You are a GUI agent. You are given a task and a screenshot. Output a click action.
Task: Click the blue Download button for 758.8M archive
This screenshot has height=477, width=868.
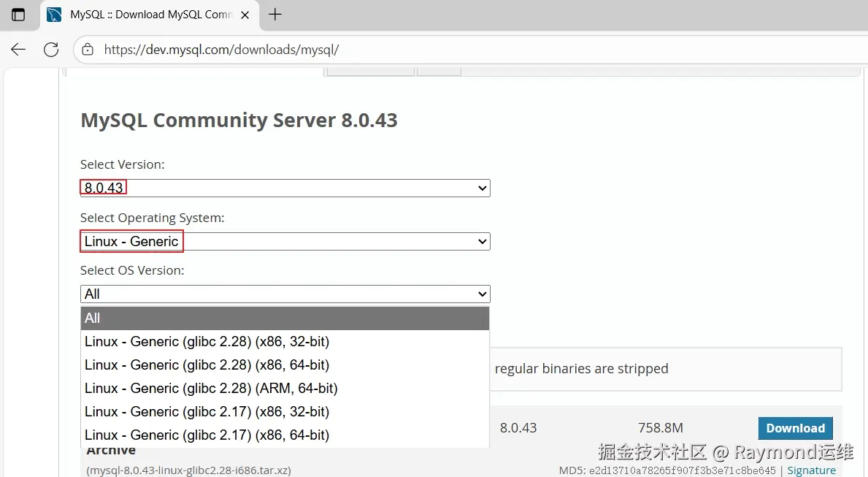click(796, 428)
